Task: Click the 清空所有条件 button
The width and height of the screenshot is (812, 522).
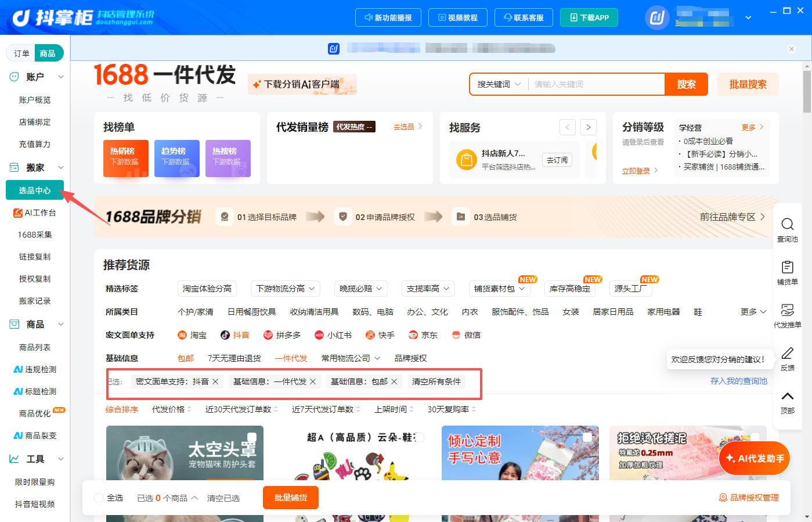Action: point(436,381)
